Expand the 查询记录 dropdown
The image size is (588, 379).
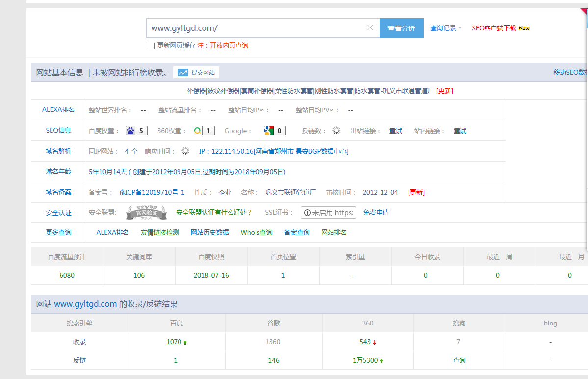coord(446,28)
